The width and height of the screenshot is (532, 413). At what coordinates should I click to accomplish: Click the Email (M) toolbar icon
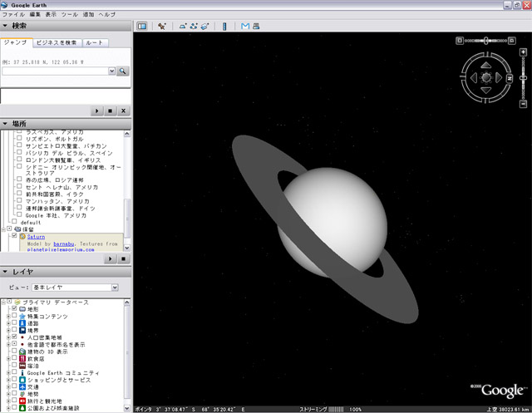[x=245, y=26]
